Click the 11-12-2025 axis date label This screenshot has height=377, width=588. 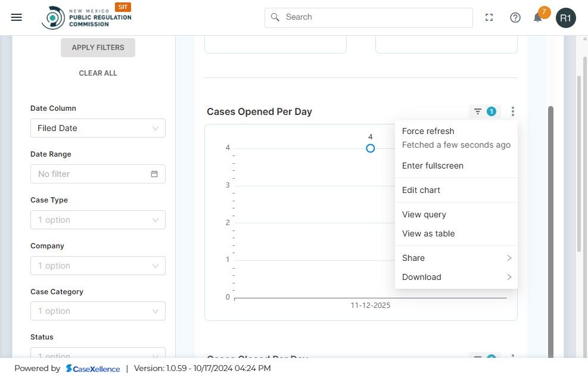pyautogui.click(x=370, y=306)
